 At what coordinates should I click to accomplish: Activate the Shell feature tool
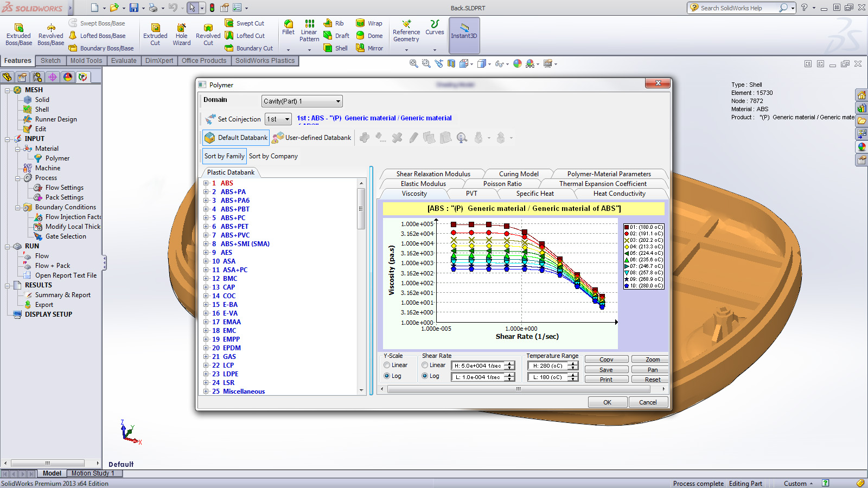click(336, 48)
